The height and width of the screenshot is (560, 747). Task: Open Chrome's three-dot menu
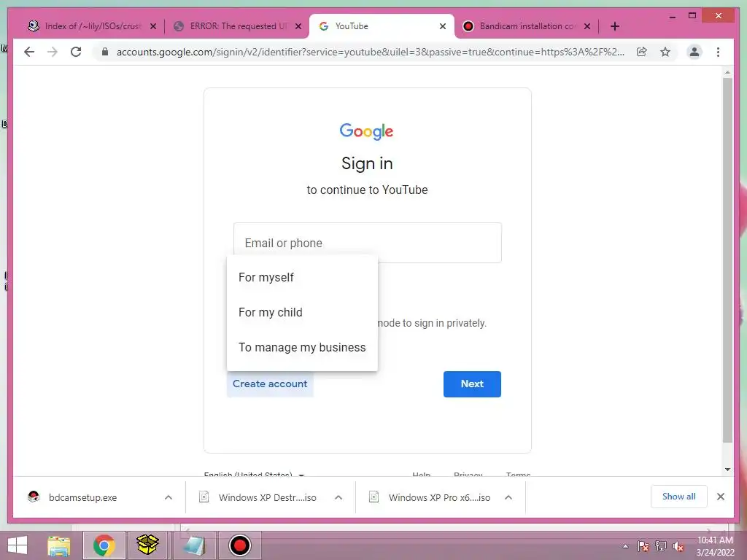[x=718, y=52]
